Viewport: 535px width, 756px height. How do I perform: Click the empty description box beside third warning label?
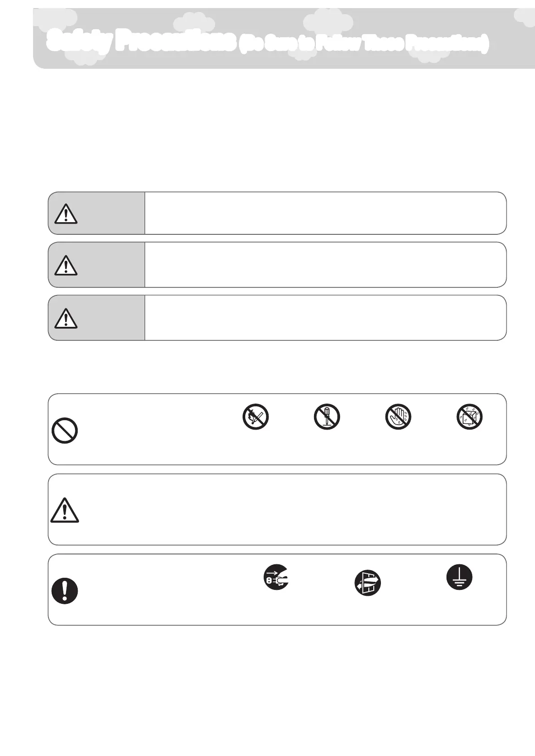coord(326,318)
